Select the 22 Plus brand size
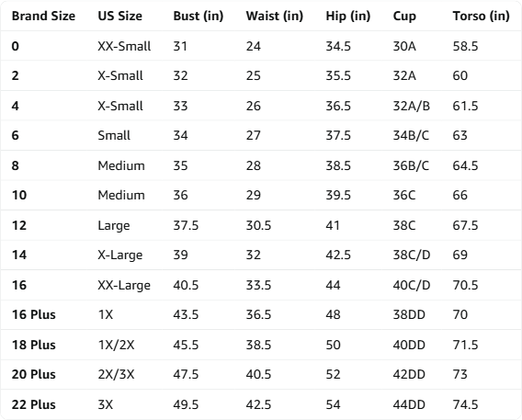This screenshot has height=420, width=522. coord(34,404)
